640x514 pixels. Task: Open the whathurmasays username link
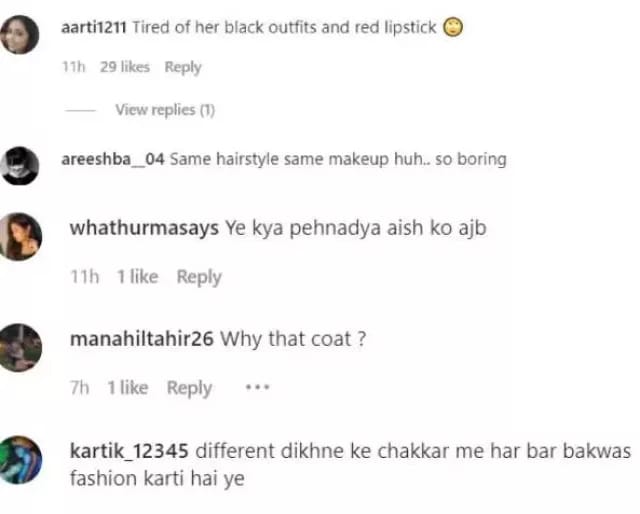click(x=144, y=228)
